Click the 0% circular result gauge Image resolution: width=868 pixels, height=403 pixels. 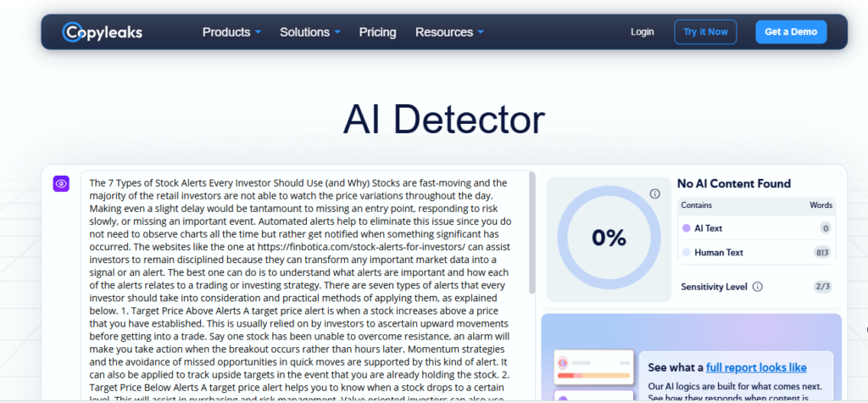point(608,238)
